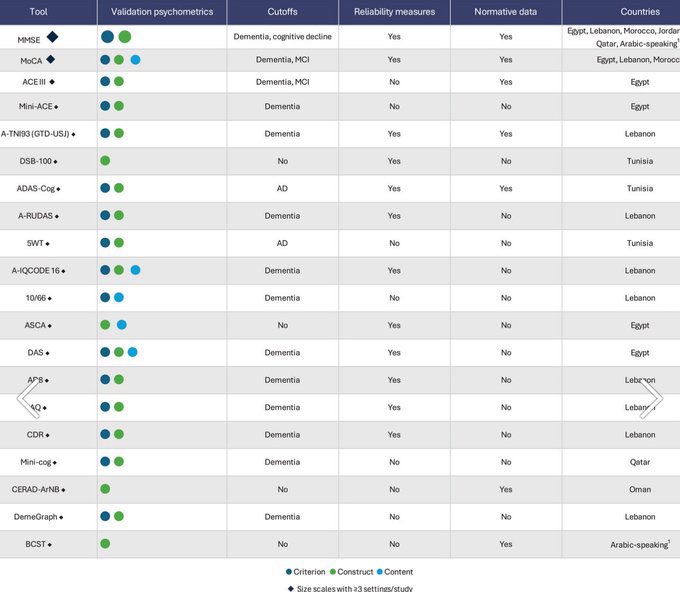Screen dimensions: 680x592
Task: Click the 'AD' cutoff in ADAS-Cog row
Action: [x=282, y=189]
